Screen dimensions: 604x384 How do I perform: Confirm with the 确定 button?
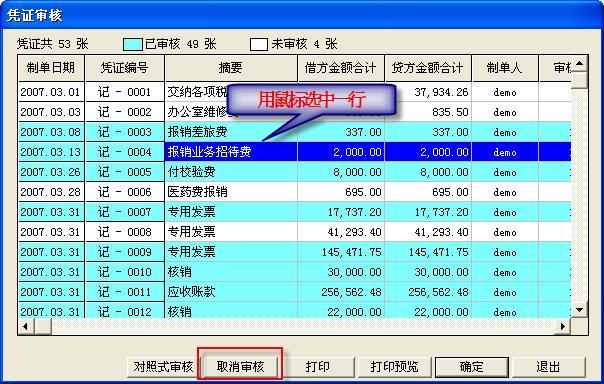coord(471,366)
